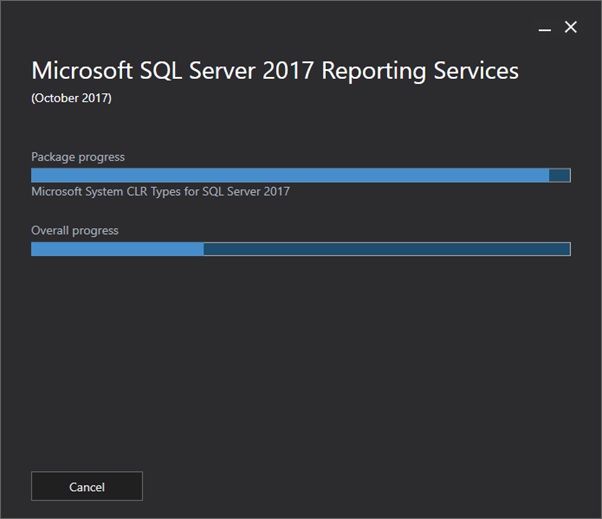This screenshot has width=602, height=519.
Task: Cancel the Reporting Services installation
Action: click(x=87, y=486)
